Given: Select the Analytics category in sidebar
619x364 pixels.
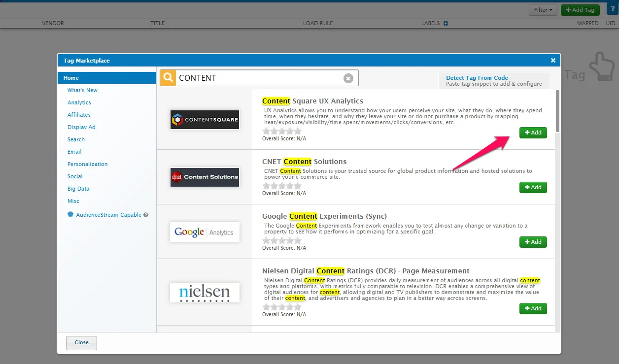Looking at the screenshot, I should (x=79, y=102).
